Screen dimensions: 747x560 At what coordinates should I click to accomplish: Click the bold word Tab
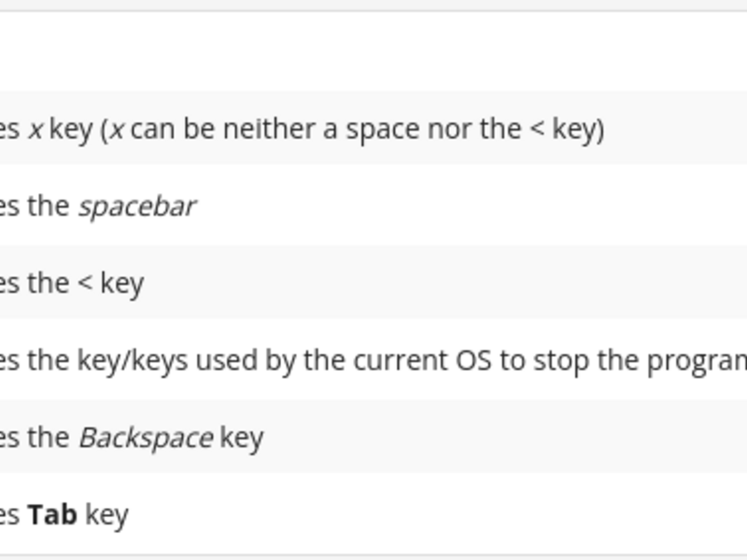pyautogui.click(x=52, y=514)
